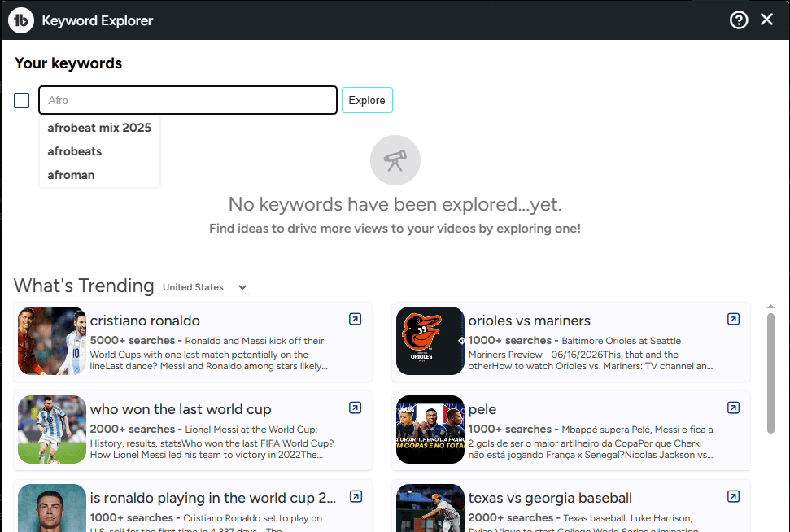Click the cristiano ronaldo thumbnail image

pyautogui.click(x=52, y=341)
